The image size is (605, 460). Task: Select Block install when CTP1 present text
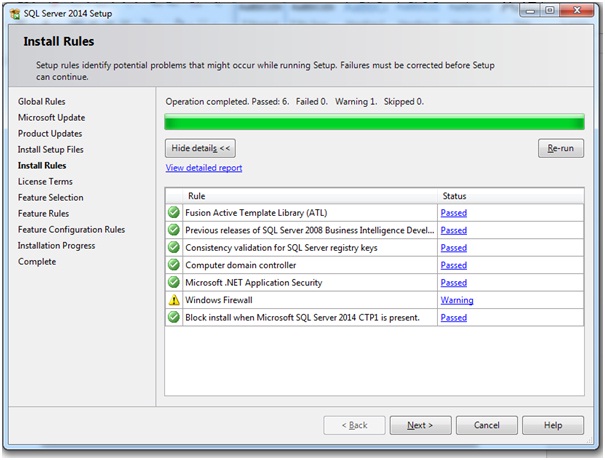coord(302,318)
